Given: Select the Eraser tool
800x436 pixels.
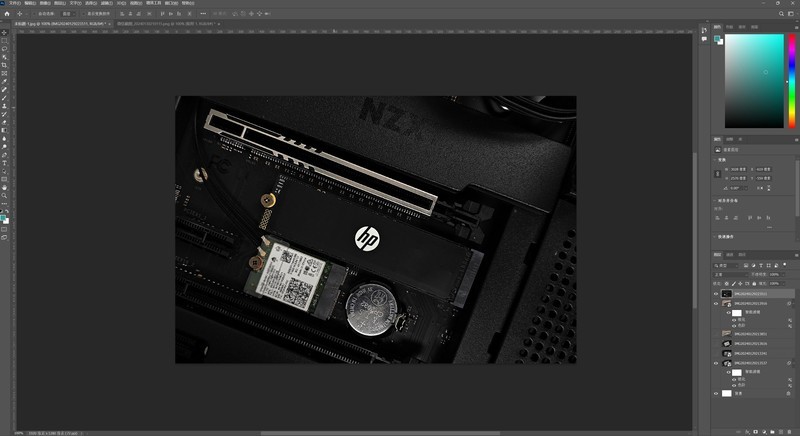Looking at the screenshot, I should pyautogui.click(x=5, y=122).
